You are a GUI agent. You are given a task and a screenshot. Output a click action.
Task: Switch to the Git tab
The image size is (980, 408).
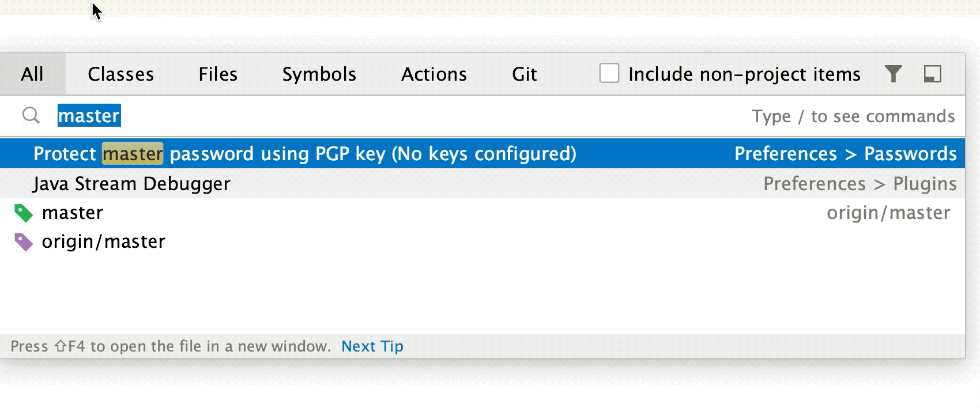click(x=524, y=74)
